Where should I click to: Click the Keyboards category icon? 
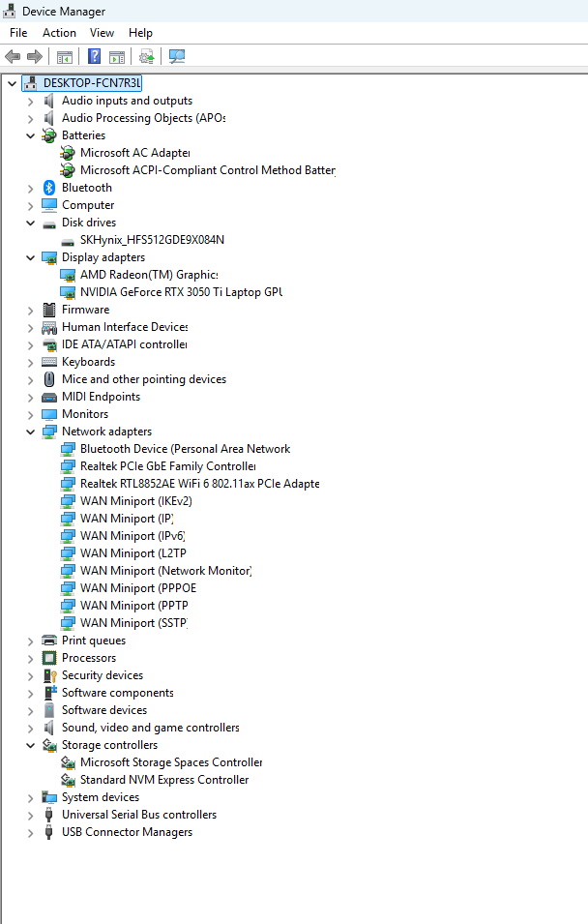[x=49, y=362]
